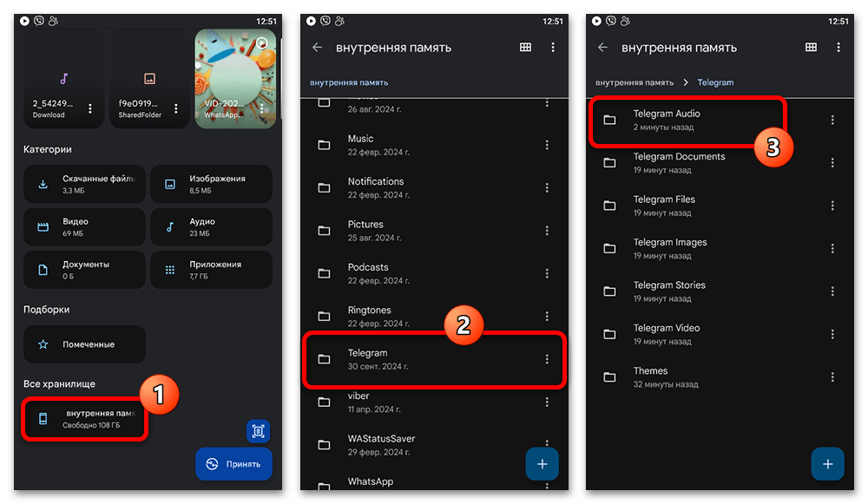The width and height of the screenshot is (868, 504).
Task: Open the Podcasts folder
Action: click(x=434, y=273)
